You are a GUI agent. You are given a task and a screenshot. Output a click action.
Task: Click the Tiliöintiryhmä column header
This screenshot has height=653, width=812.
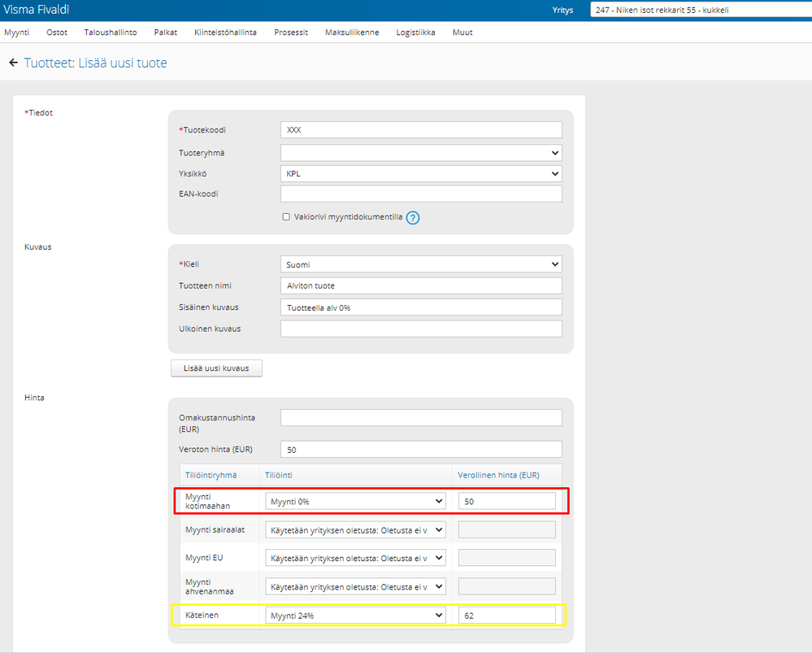(x=211, y=475)
